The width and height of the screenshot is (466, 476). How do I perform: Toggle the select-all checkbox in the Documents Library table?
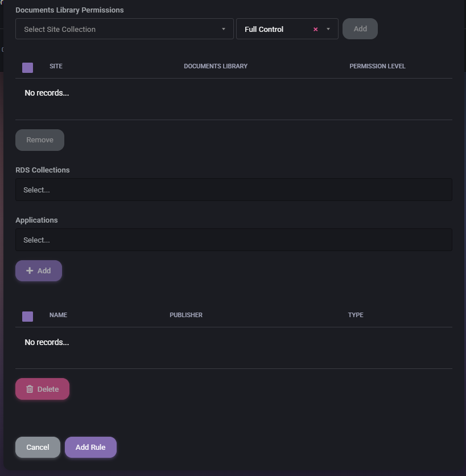(27, 68)
